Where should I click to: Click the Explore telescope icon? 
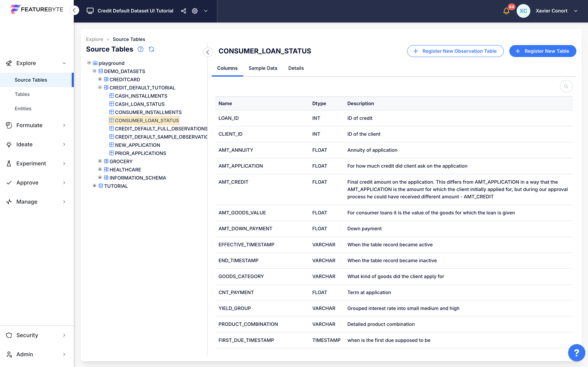tap(9, 63)
